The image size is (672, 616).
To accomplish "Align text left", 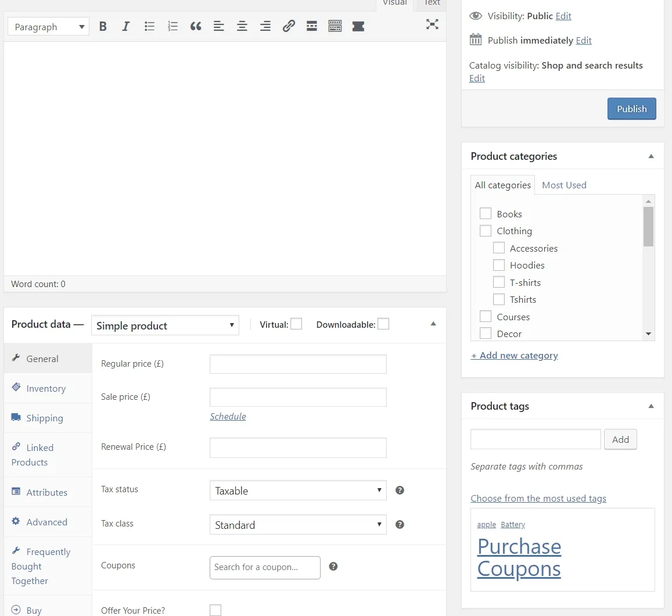I will [x=218, y=27].
